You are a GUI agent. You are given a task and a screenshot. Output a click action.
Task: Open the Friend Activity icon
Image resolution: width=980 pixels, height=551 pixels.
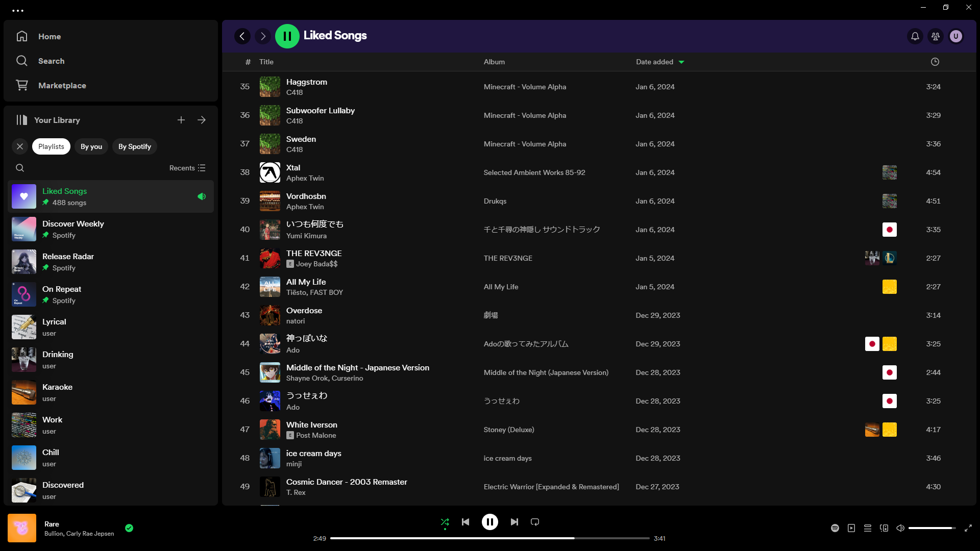tap(936, 36)
